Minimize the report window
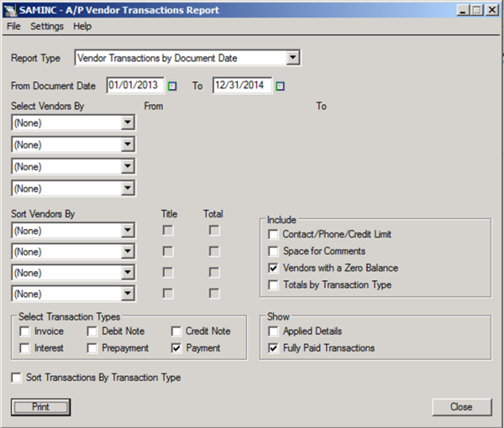 463,10
